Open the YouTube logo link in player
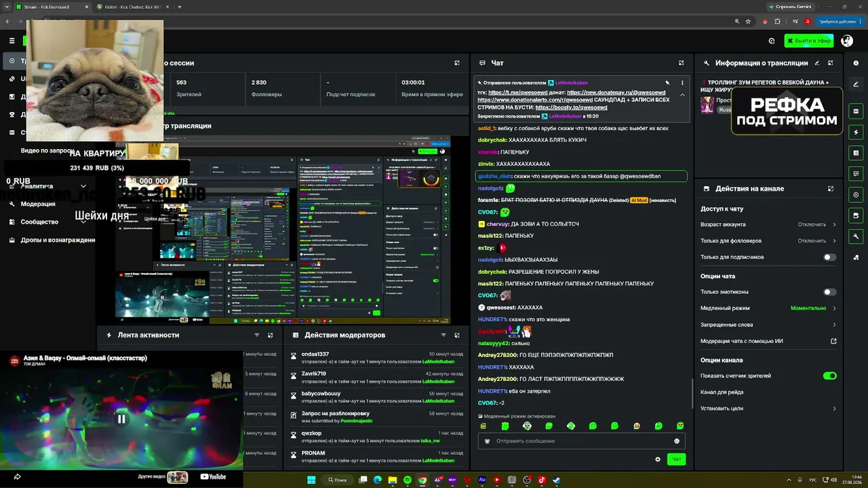This screenshot has width=868, height=488. pyautogui.click(x=213, y=477)
